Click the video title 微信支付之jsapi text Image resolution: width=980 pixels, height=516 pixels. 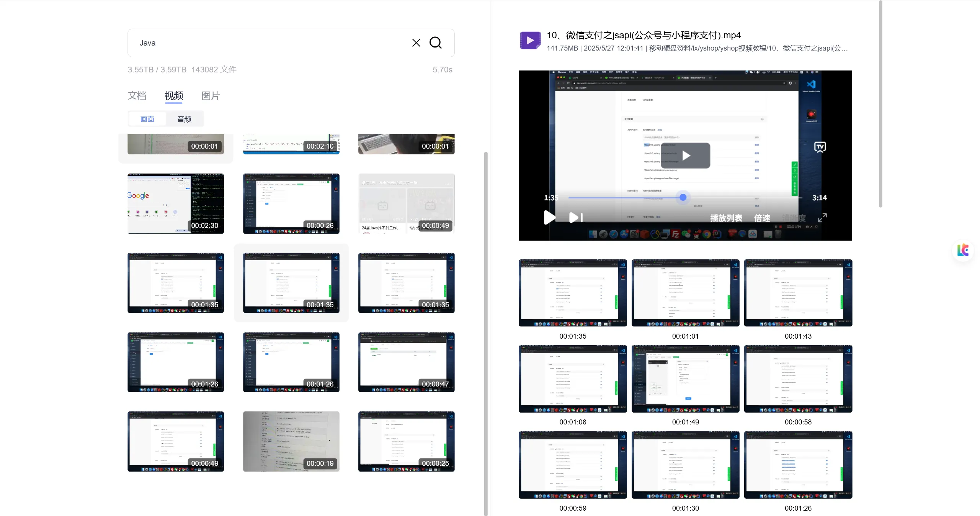(x=644, y=35)
